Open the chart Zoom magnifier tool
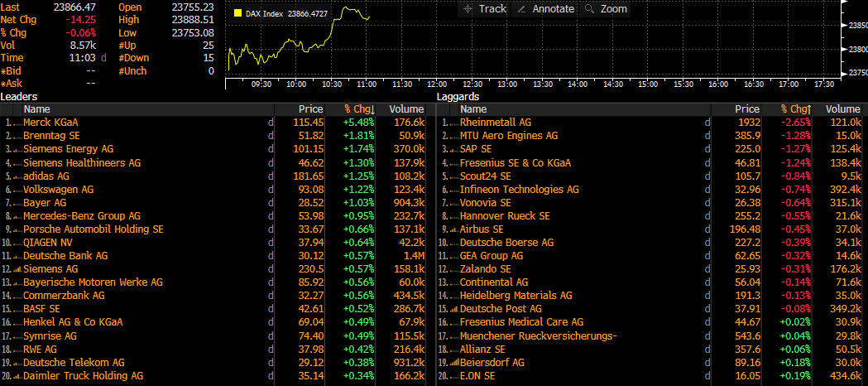This screenshot has width=868, height=386. [606, 9]
